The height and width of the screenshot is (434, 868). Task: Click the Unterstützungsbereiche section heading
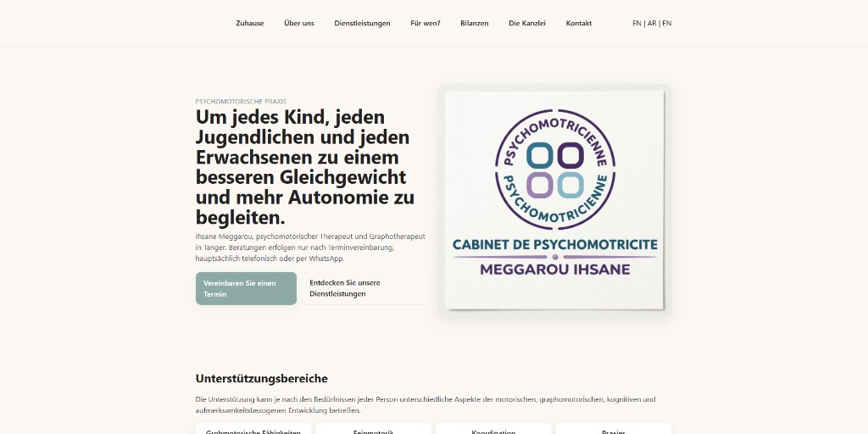pos(261,379)
